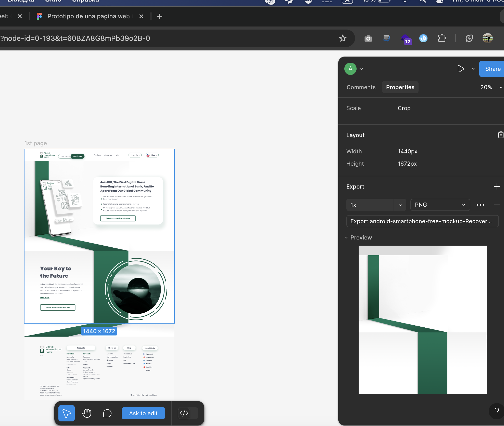The width and height of the screenshot is (504, 426).
Task: Select the Move cursor tool
Action: pos(67,413)
